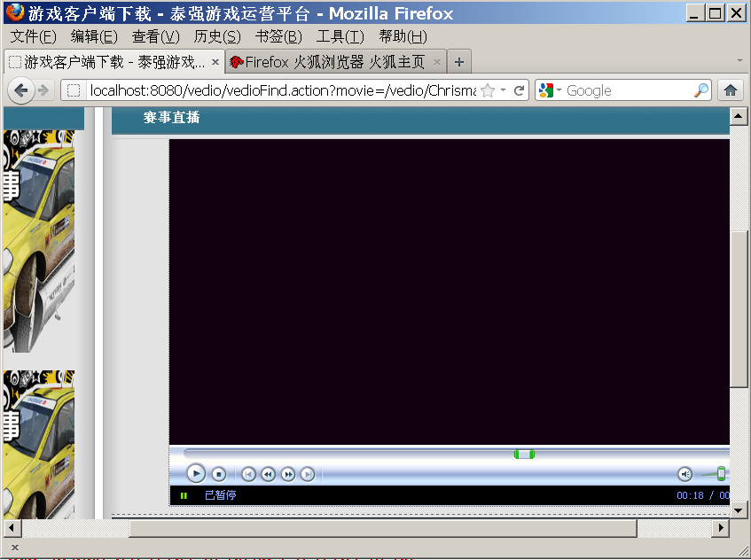Screen dimensions: 751x560
Task: Click the magnifier search icon
Action: (x=701, y=90)
